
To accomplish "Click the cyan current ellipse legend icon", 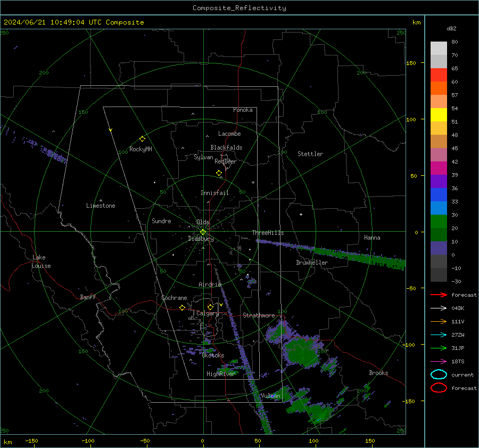I will click(439, 374).
